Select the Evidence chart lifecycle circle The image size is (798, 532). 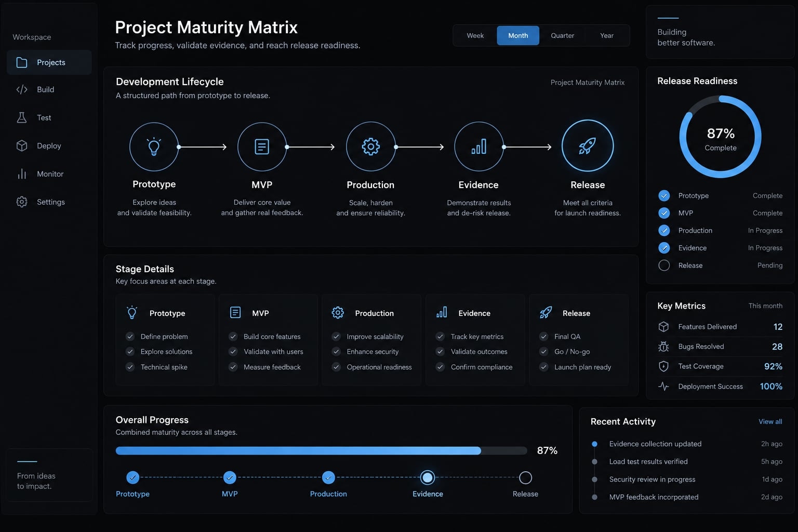[x=478, y=147]
